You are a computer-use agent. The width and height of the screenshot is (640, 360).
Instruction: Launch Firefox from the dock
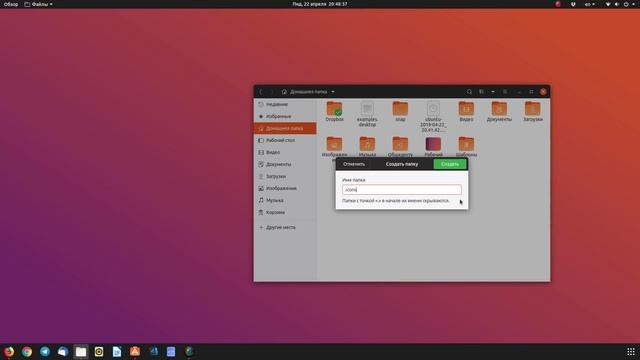(x=9, y=351)
